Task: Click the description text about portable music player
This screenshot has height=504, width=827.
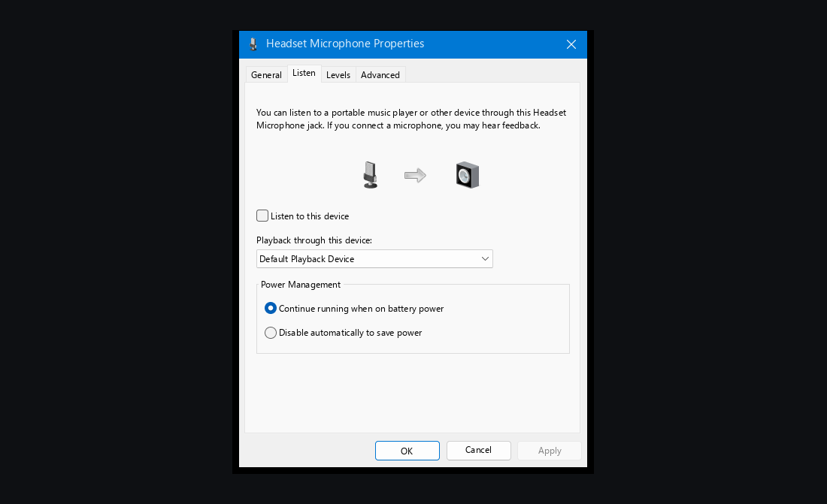Action: tap(411, 119)
